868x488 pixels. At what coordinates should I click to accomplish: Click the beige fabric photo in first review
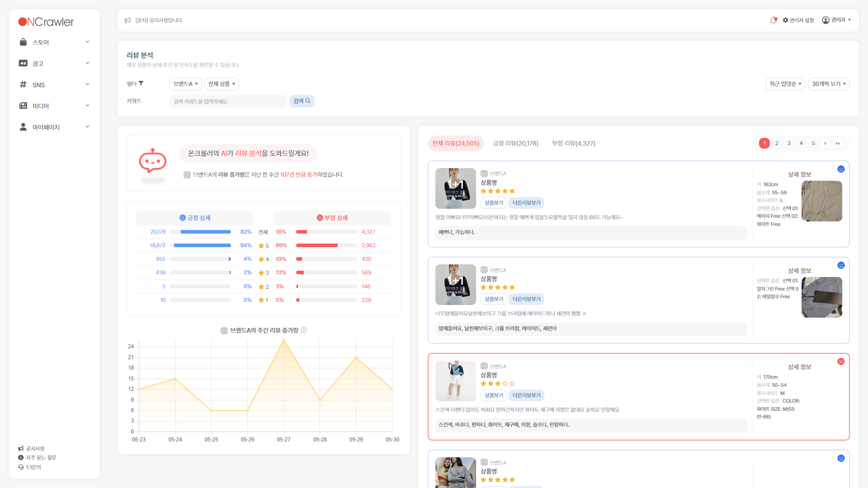(x=822, y=201)
